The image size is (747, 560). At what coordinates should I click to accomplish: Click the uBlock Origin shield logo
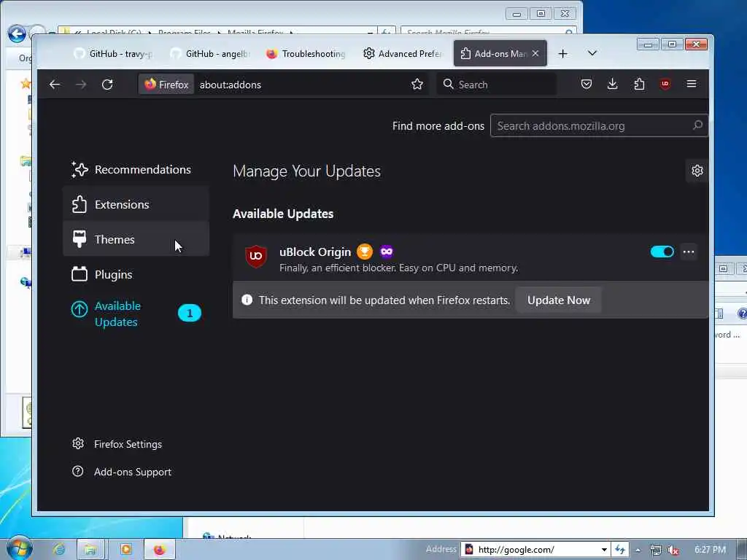(256, 256)
